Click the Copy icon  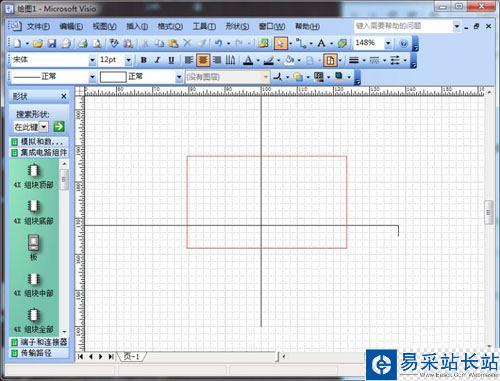(x=160, y=43)
